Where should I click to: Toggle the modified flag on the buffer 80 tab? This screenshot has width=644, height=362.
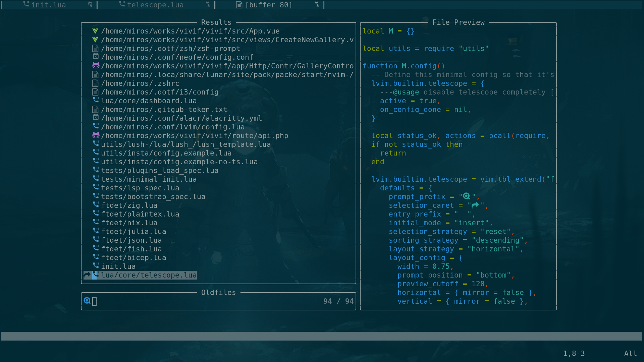click(317, 5)
